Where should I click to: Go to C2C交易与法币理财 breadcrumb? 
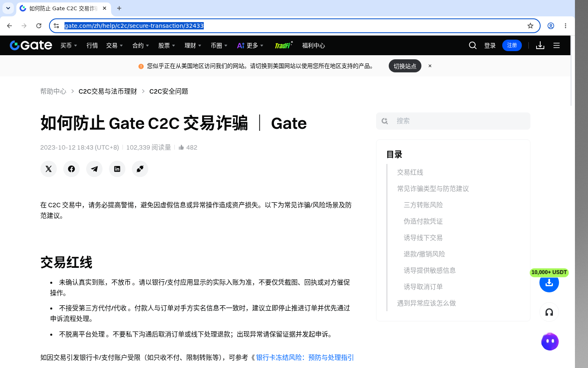pos(108,91)
